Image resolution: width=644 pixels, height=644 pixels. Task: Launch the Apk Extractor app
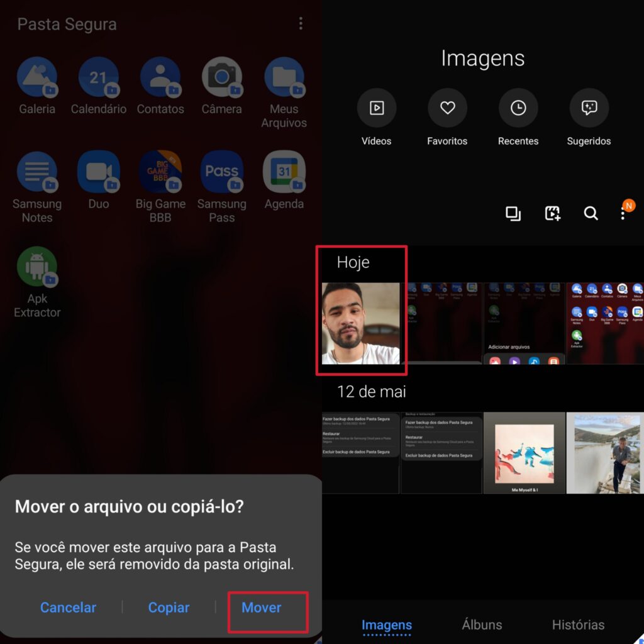click(36, 267)
